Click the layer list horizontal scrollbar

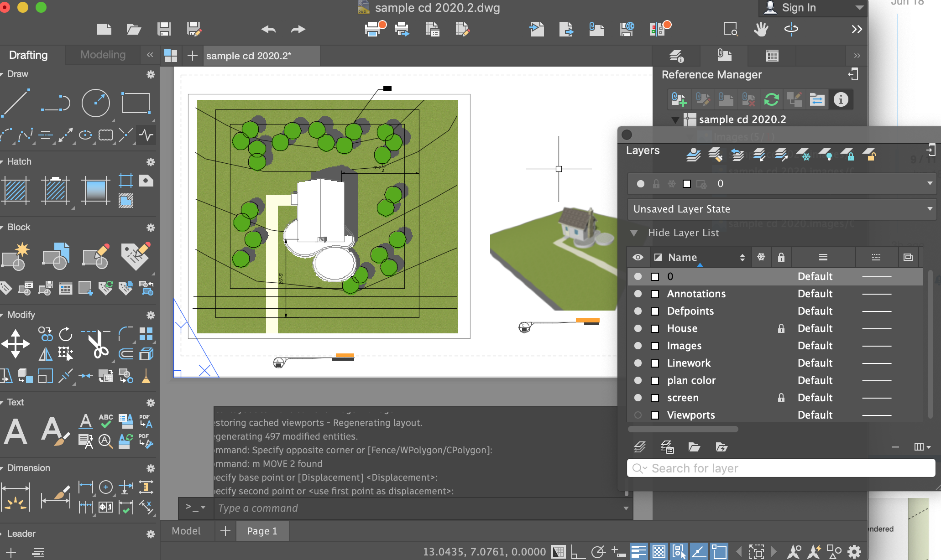click(683, 429)
